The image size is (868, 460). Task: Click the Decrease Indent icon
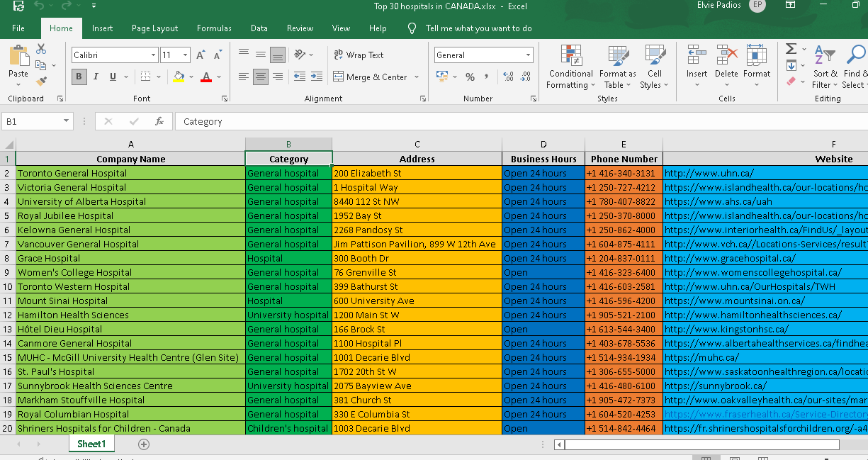coord(298,77)
